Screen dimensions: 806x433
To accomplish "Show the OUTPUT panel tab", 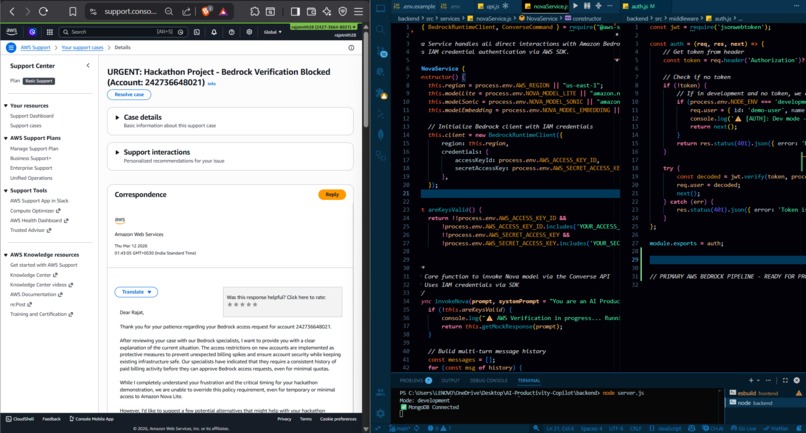I will (x=450, y=381).
